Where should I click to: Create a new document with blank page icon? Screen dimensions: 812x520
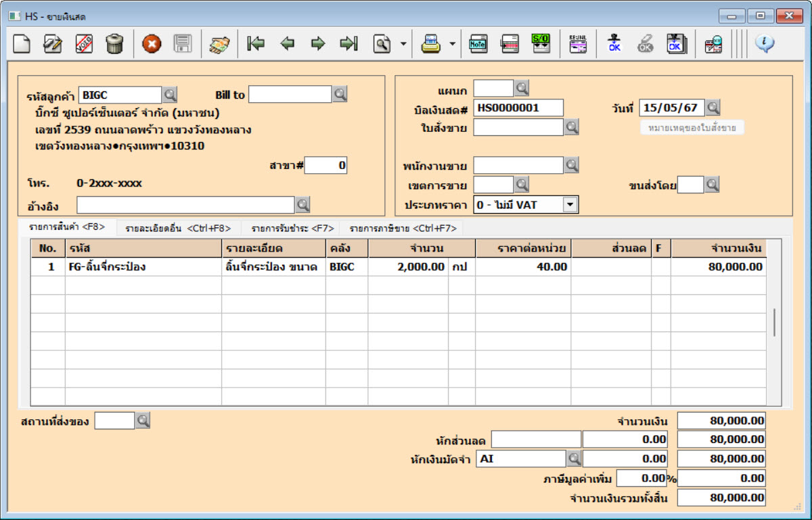click(22, 44)
